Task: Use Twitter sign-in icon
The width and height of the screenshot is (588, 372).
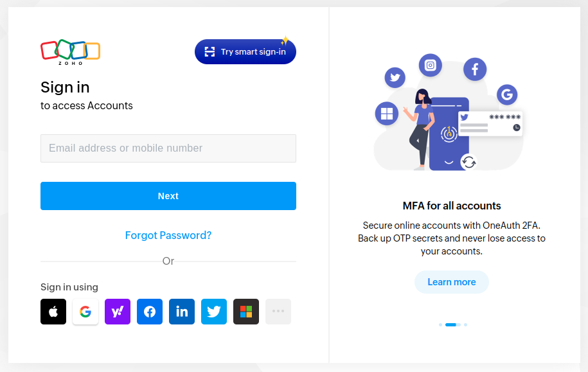Action: click(214, 312)
